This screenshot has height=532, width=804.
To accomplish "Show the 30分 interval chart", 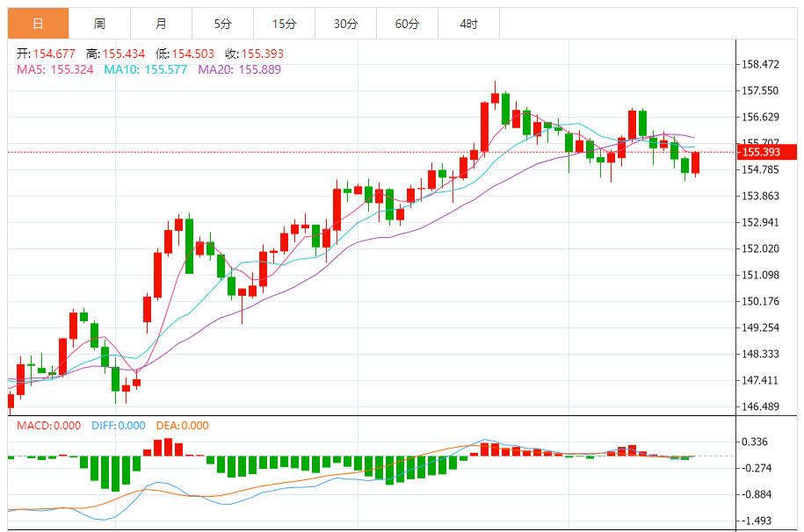I will click(x=345, y=24).
